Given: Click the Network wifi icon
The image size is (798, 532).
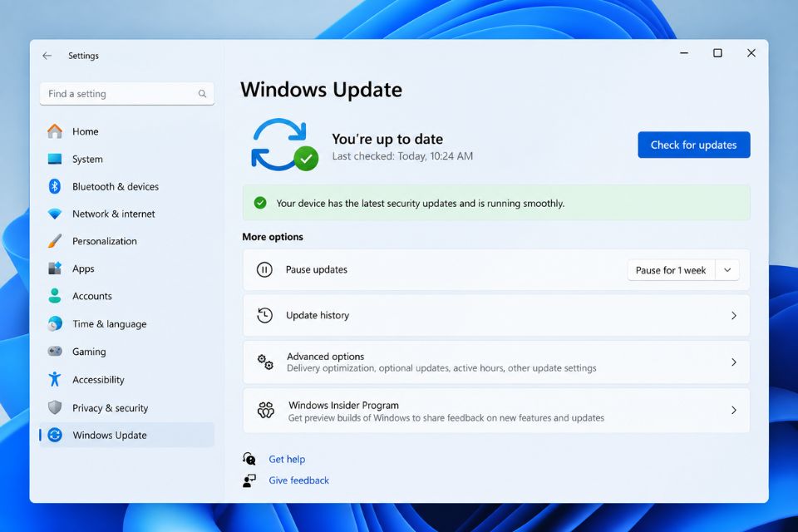Looking at the screenshot, I should pyautogui.click(x=55, y=214).
